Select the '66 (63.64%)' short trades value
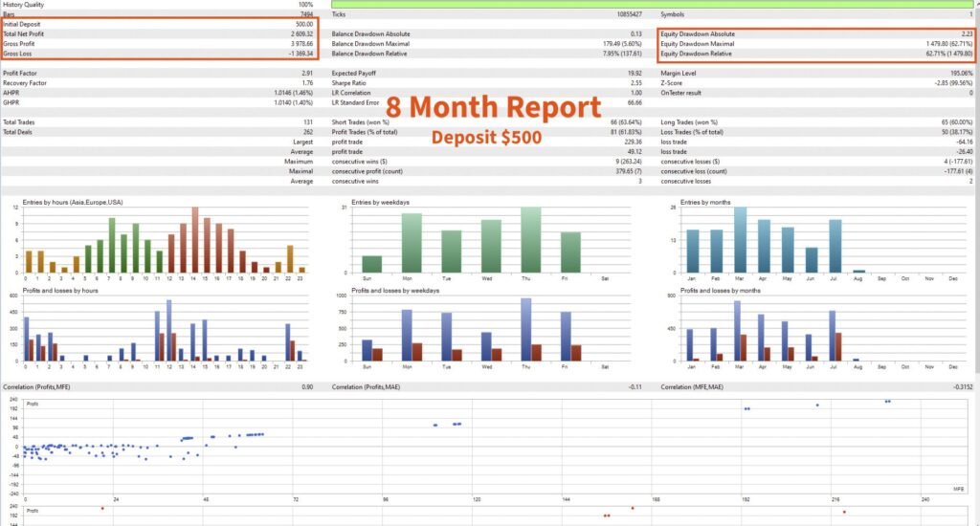The image size is (980, 526). coord(626,122)
